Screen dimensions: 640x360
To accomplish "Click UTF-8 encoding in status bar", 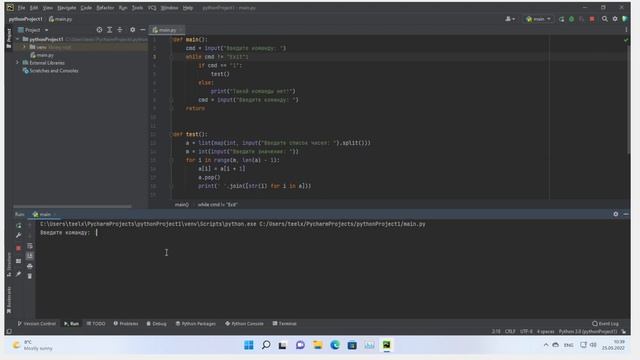I will click(526, 331).
